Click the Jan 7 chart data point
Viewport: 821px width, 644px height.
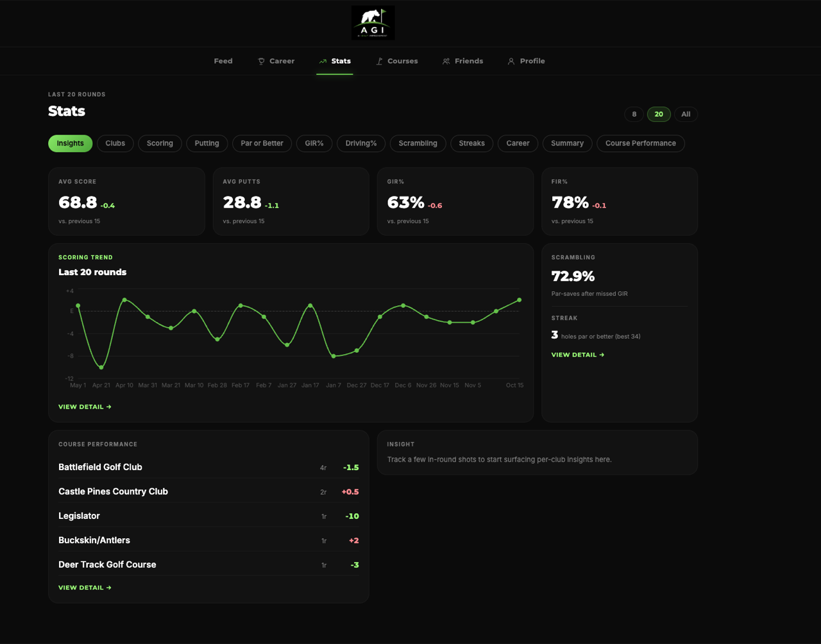point(334,356)
